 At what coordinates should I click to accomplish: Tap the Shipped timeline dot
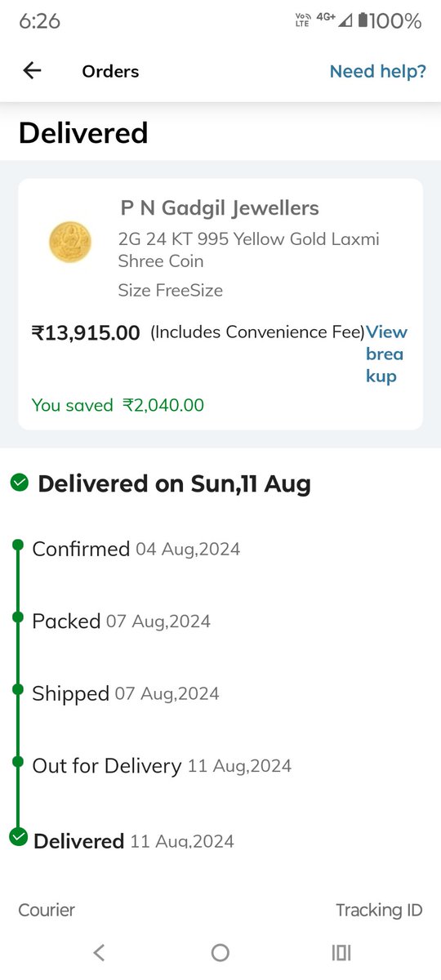[x=18, y=689]
